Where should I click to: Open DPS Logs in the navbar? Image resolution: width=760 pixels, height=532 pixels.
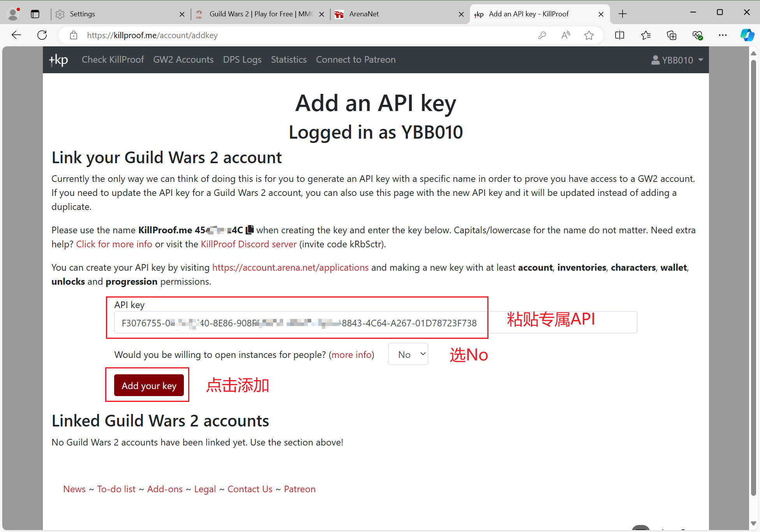pyautogui.click(x=242, y=60)
